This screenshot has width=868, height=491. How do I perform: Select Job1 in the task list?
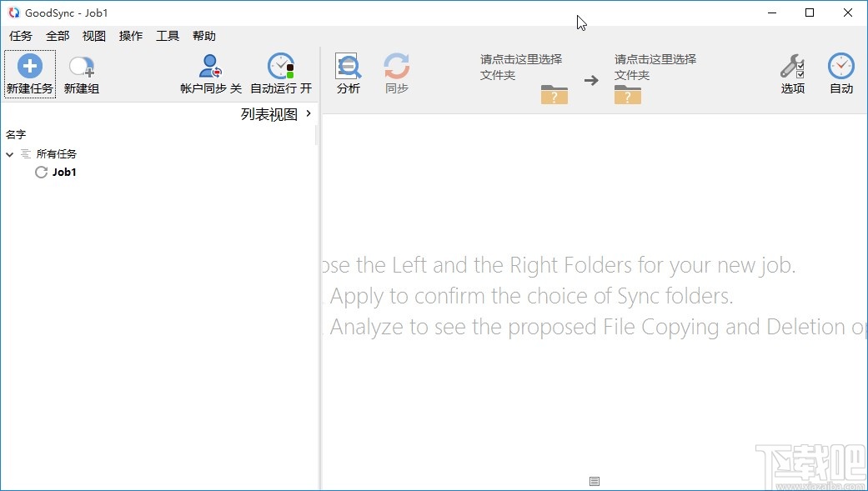tap(64, 173)
